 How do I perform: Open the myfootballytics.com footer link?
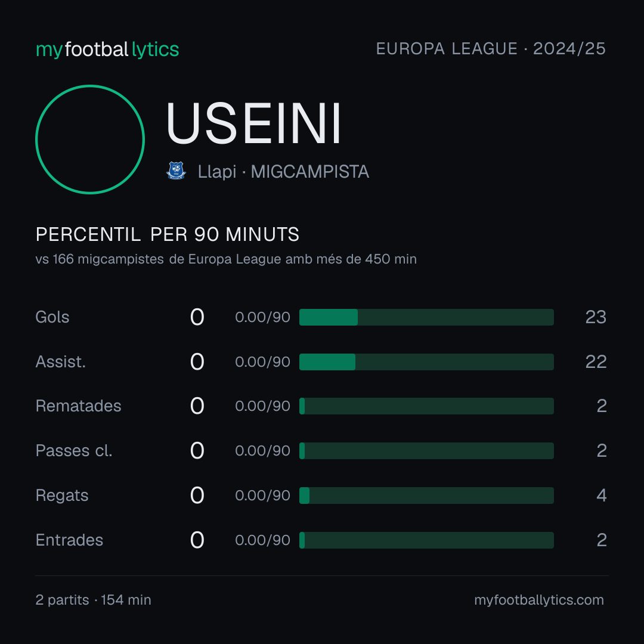point(539,600)
